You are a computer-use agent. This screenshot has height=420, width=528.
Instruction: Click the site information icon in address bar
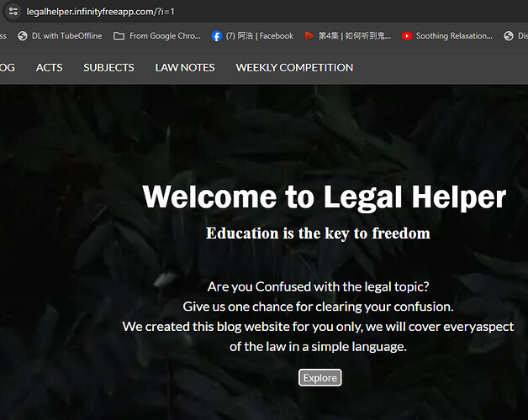[x=13, y=12]
